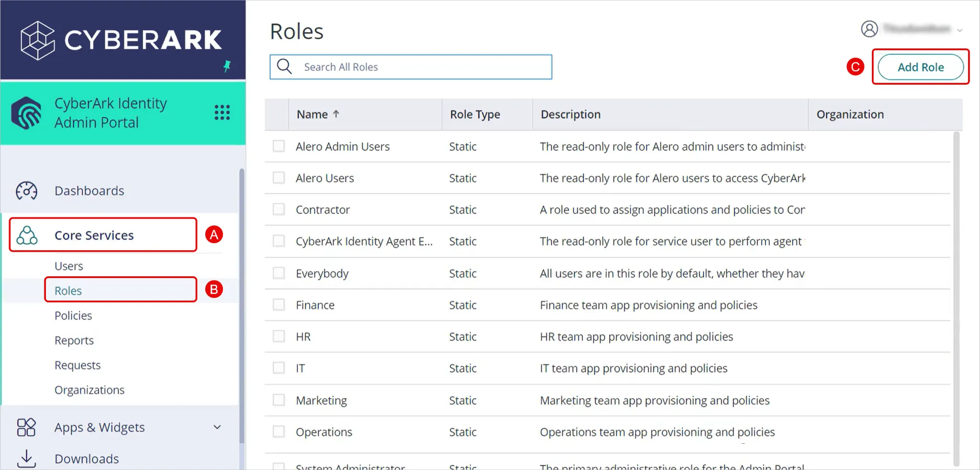Check the Everybody role checkbox
980x470 pixels.
[x=278, y=273]
